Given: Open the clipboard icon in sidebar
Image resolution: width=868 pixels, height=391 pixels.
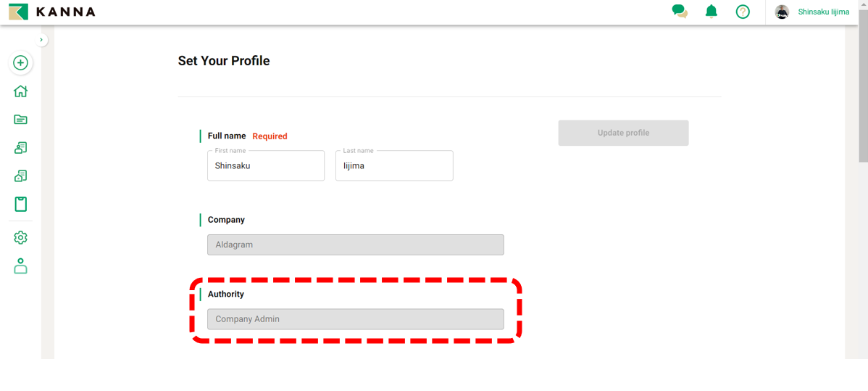Looking at the screenshot, I should [20, 205].
